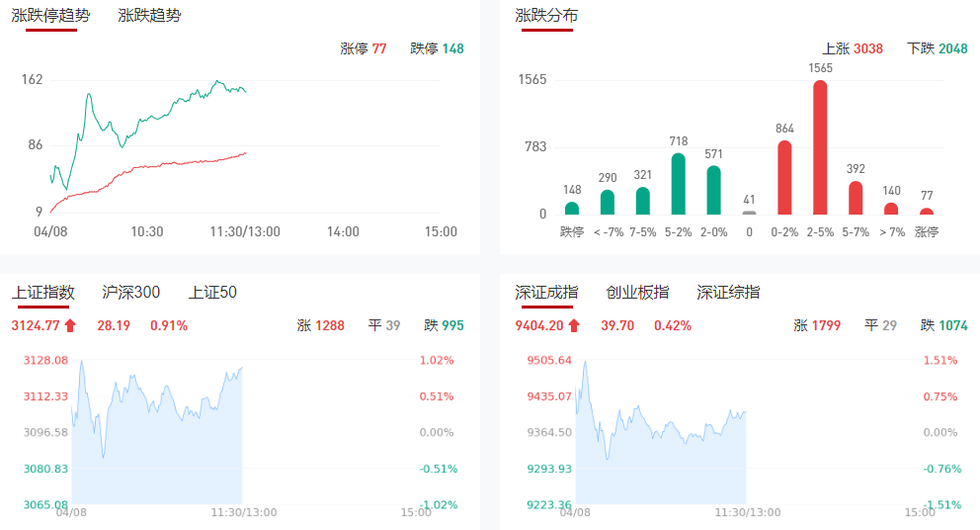Click the tall red bar labeled 1565
Viewport: 980px width, 530px height.
coord(820,148)
